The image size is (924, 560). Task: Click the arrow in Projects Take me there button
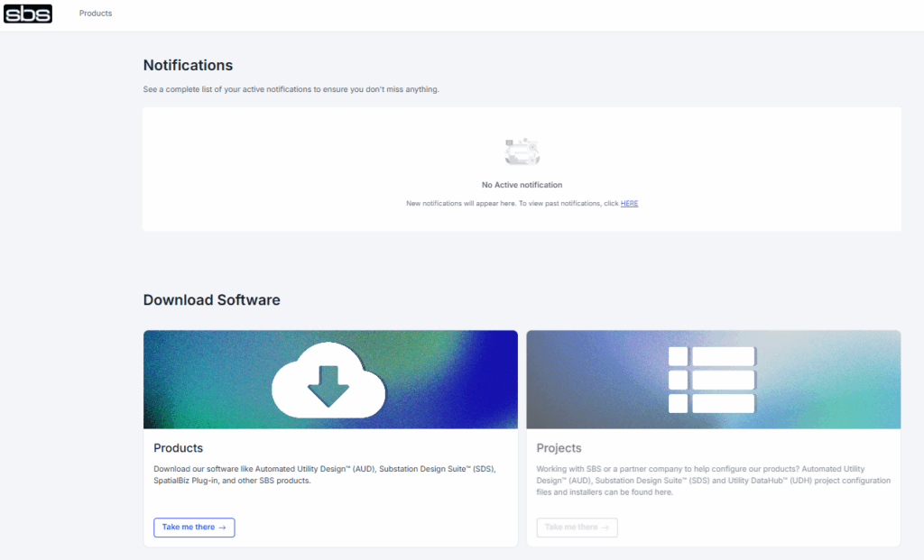[x=605, y=528]
